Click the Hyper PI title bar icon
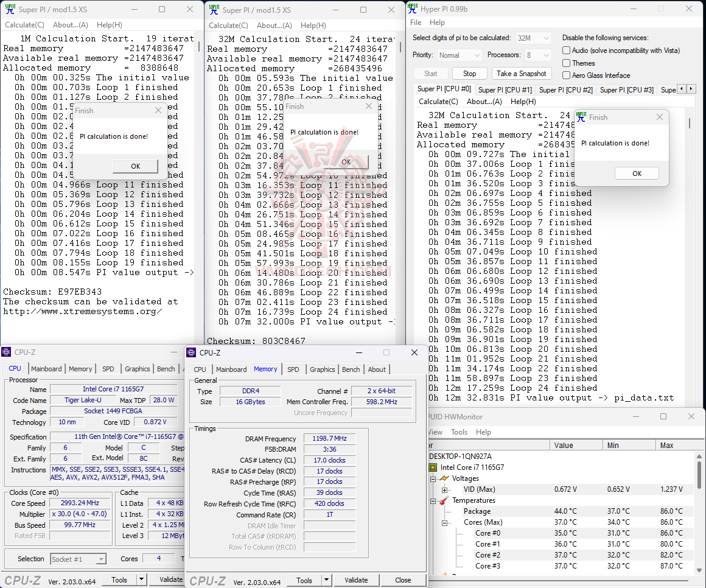Image resolution: width=706 pixels, height=588 pixels. 413,9
